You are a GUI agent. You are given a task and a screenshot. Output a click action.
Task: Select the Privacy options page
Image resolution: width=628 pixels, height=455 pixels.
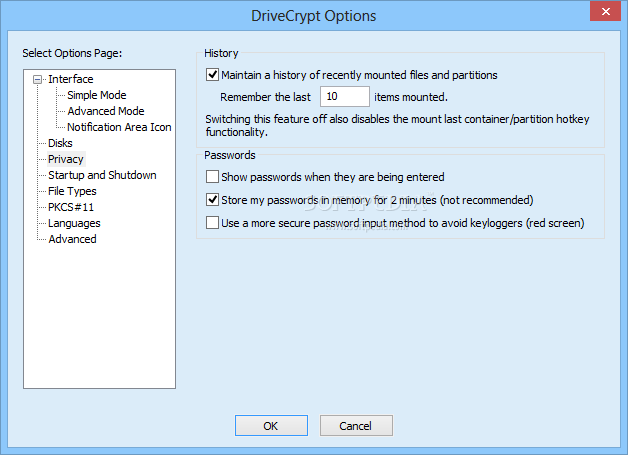[66, 159]
